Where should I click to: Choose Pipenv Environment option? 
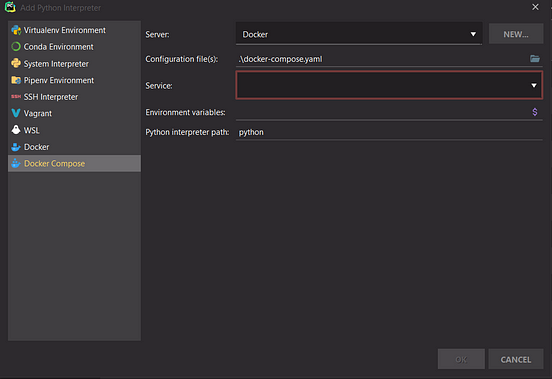(74, 80)
